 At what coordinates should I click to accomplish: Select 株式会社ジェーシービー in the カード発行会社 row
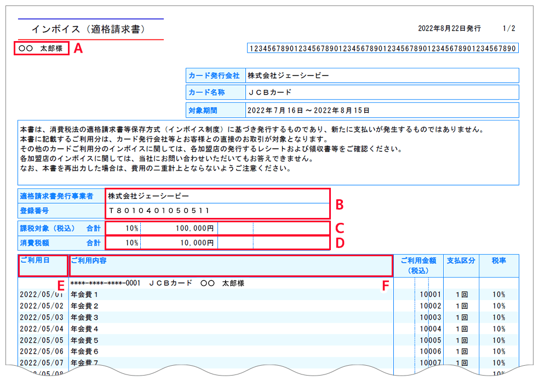tap(288, 76)
